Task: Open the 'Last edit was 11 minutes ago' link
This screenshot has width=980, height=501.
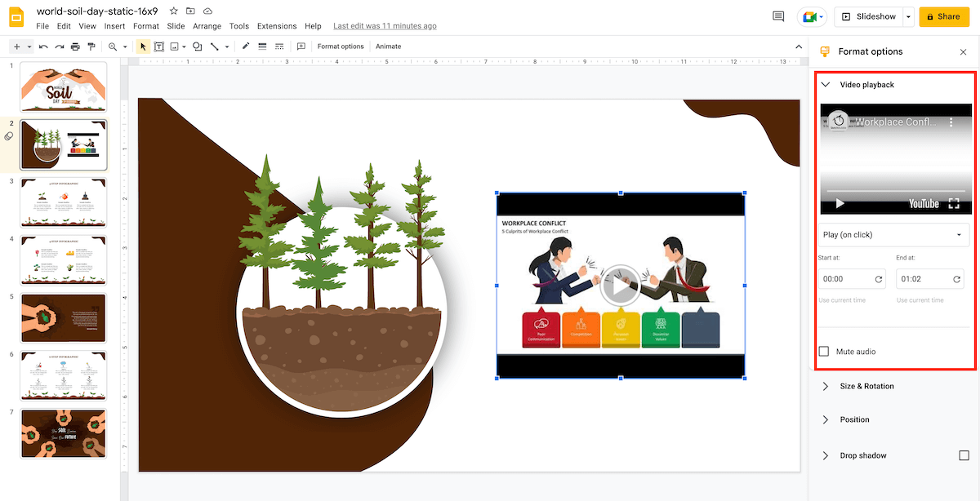Action: (385, 26)
